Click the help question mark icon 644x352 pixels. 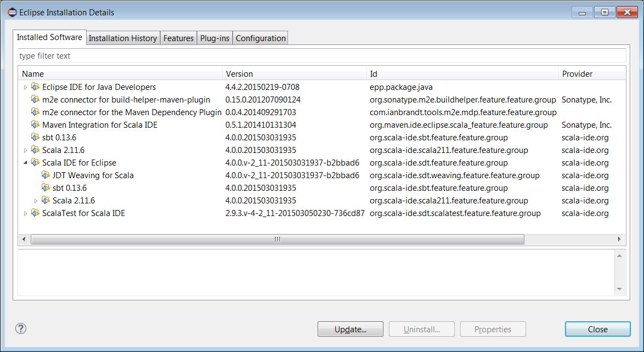(x=20, y=329)
